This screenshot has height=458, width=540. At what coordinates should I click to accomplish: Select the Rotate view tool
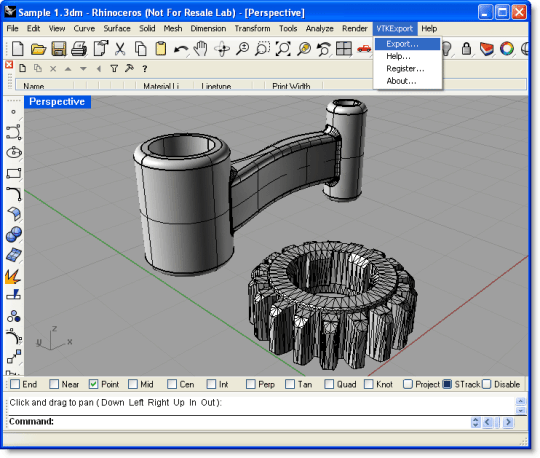222,49
